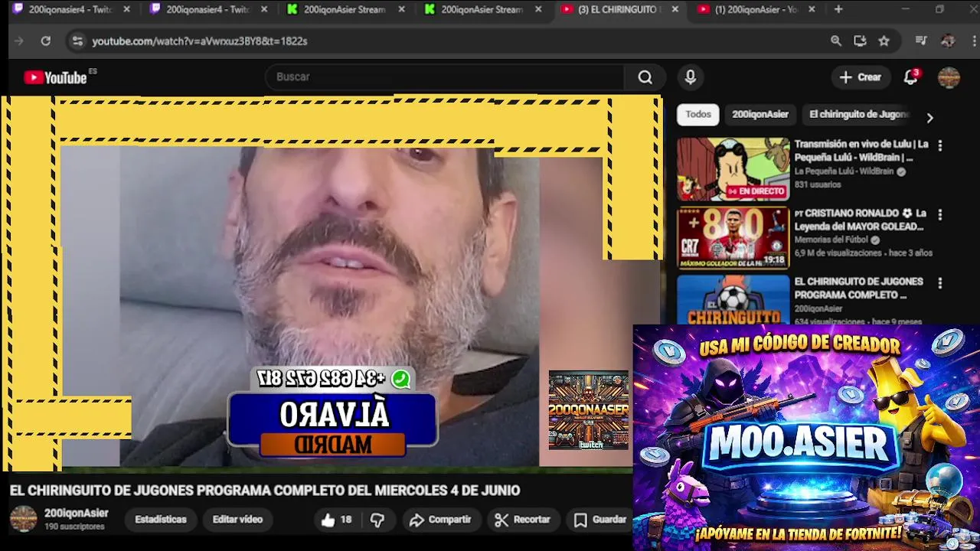Open 200iqonAsier channel name below video

76,513
